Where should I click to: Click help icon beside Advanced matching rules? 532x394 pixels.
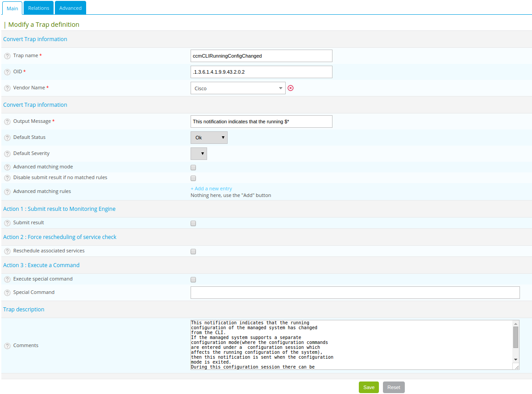click(x=7, y=192)
